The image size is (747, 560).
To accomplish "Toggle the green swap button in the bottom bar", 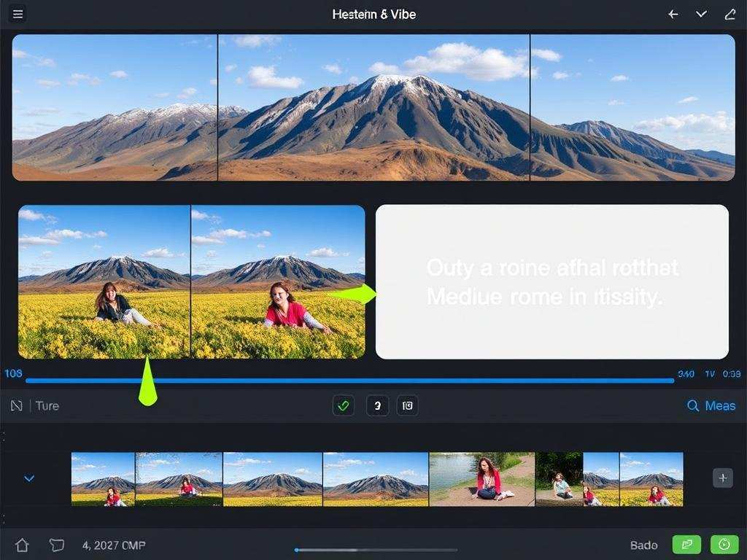I will coord(686,545).
